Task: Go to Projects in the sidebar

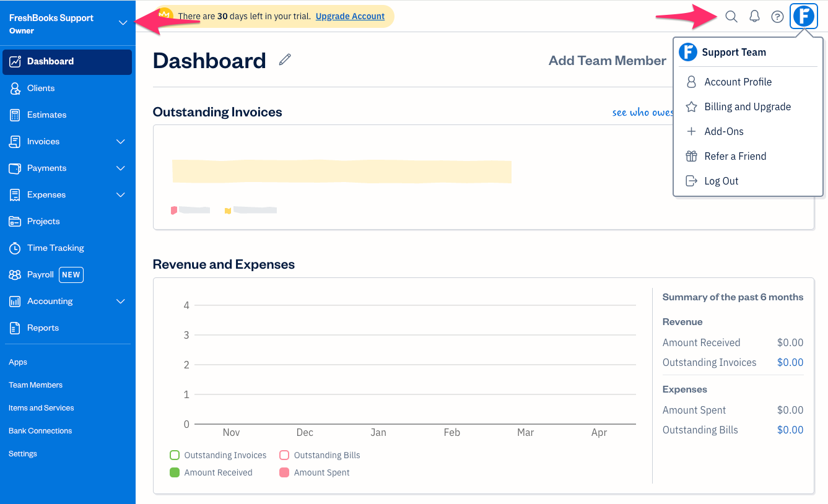Action: tap(43, 221)
